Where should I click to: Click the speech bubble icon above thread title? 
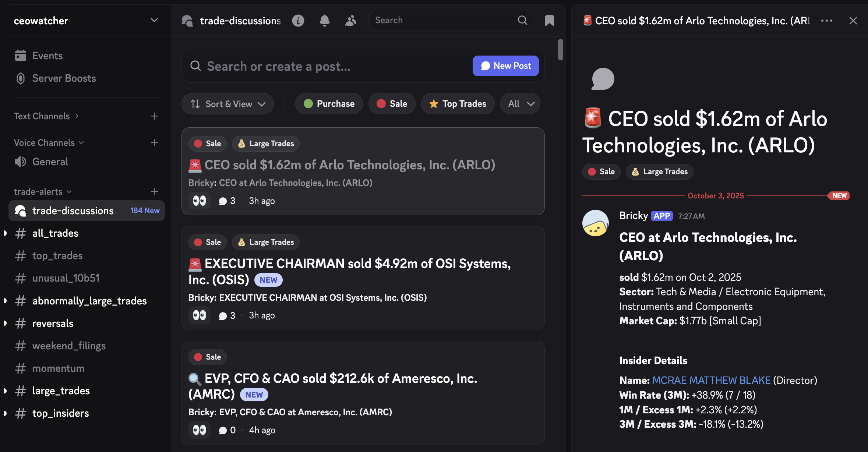click(x=603, y=79)
